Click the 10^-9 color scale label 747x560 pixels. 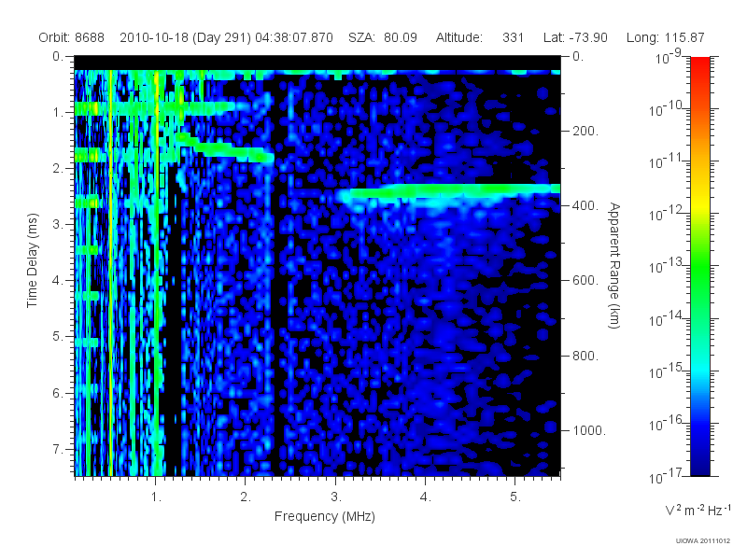click(669, 57)
